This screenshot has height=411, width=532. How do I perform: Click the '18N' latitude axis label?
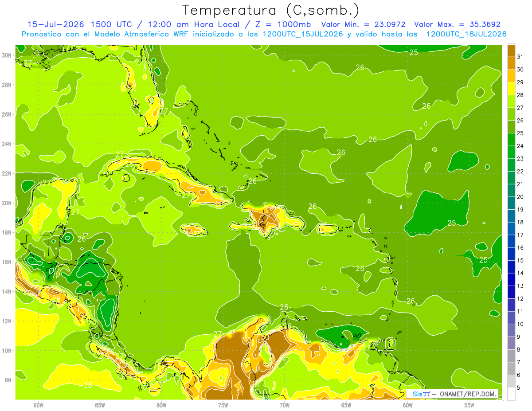pos(8,232)
